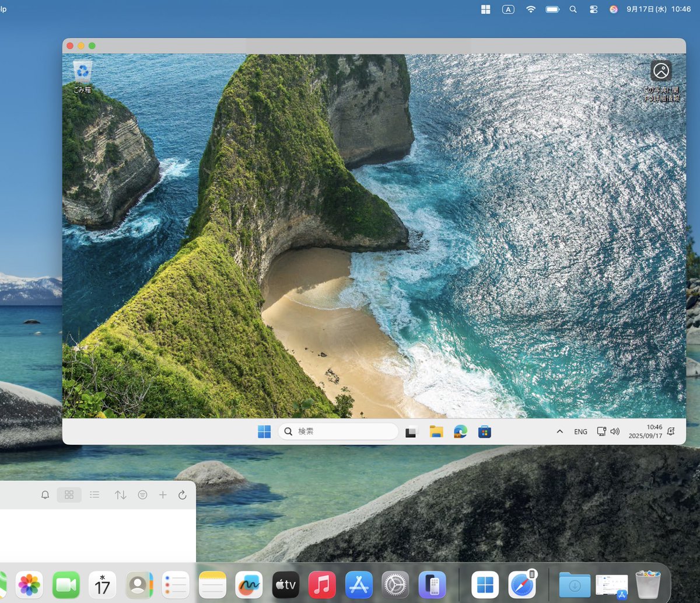The height and width of the screenshot is (603, 700).
Task: Select the Recycle Bin desktop icon
Action: pos(82,77)
